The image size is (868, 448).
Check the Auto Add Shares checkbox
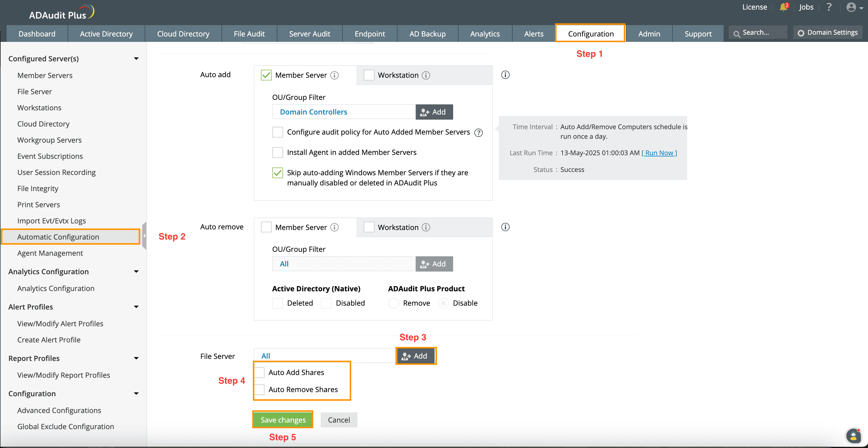pos(259,373)
